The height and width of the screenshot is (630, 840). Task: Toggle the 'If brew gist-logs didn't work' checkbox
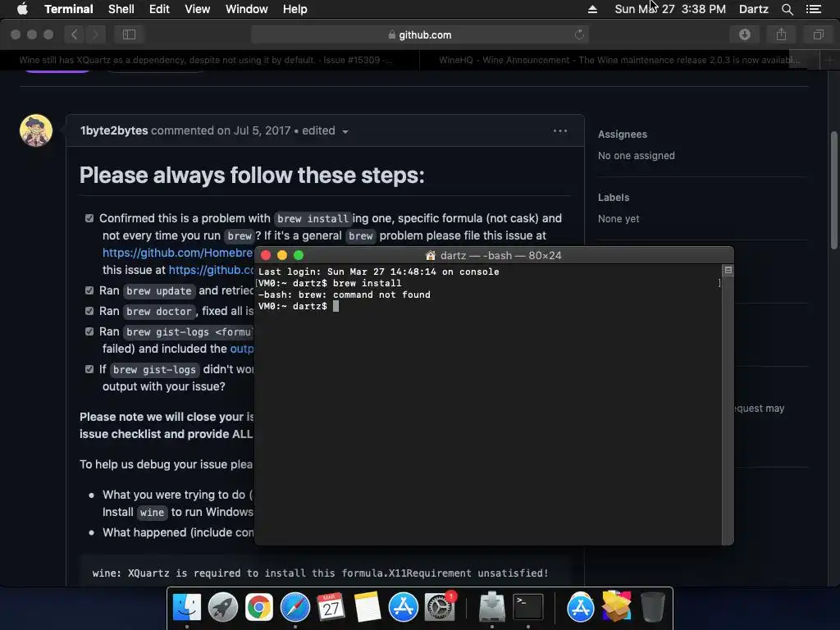(x=89, y=369)
